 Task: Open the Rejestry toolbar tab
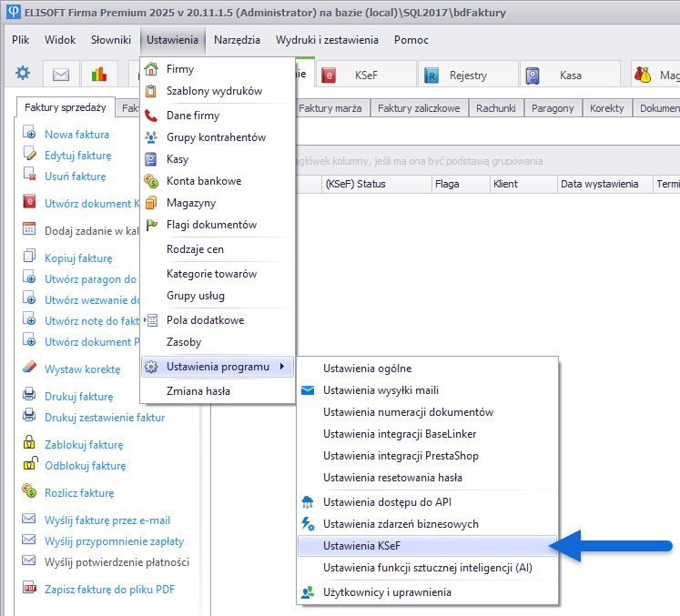click(467, 76)
